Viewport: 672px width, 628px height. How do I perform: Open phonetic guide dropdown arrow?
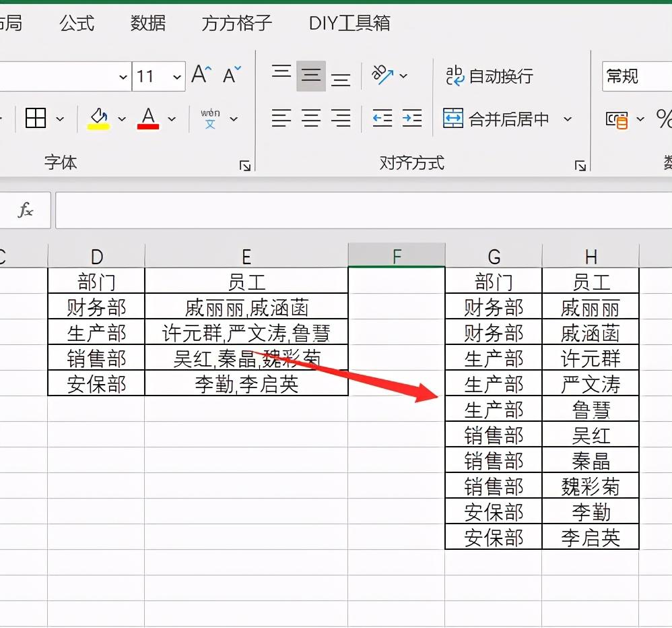tap(234, 119)
